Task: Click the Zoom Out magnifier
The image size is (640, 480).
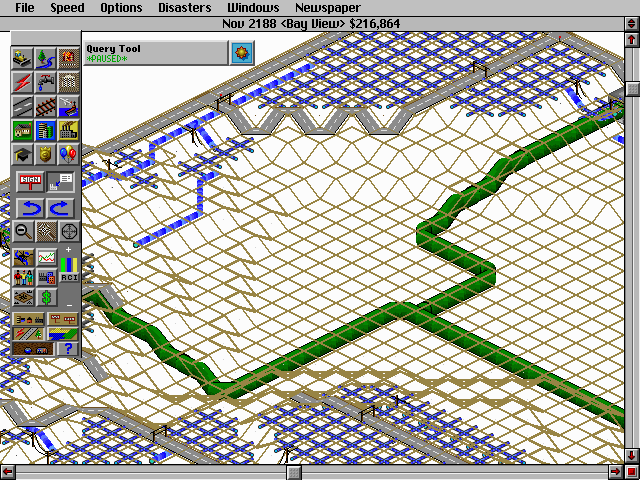Action: point(23,231)
